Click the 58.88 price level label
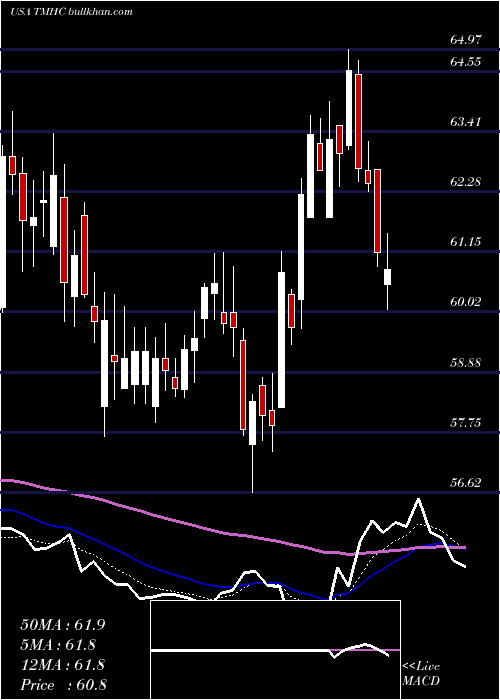Viewport: 500px width, 700px height. (466, 362)
